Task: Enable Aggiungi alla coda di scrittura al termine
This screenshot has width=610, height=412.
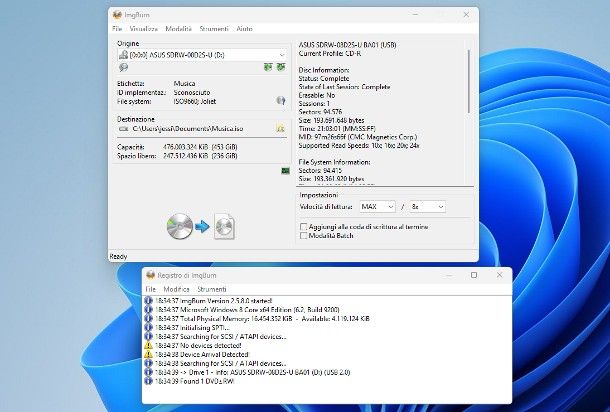Action: [303, 226]
